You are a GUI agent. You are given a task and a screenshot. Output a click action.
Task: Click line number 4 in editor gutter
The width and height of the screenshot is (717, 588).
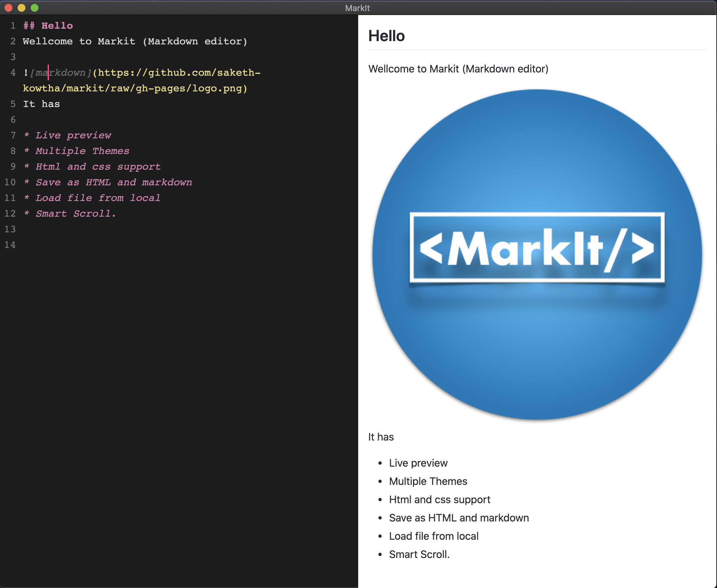coord(13,72)
